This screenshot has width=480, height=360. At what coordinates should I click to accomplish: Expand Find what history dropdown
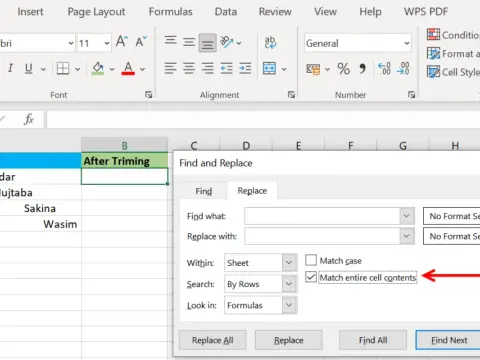[x=406, y=216]
